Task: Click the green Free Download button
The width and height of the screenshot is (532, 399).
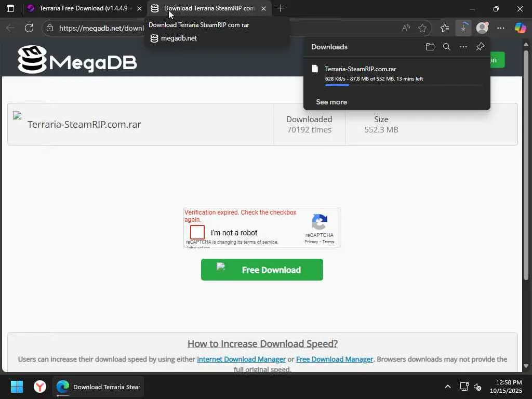Action: [x=262, y=270]
